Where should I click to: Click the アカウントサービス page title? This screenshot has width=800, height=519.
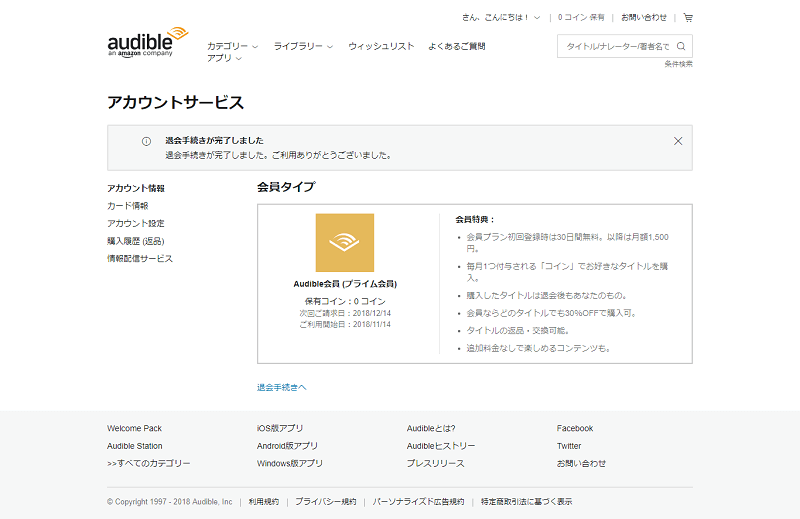click(x=176, y=103)
